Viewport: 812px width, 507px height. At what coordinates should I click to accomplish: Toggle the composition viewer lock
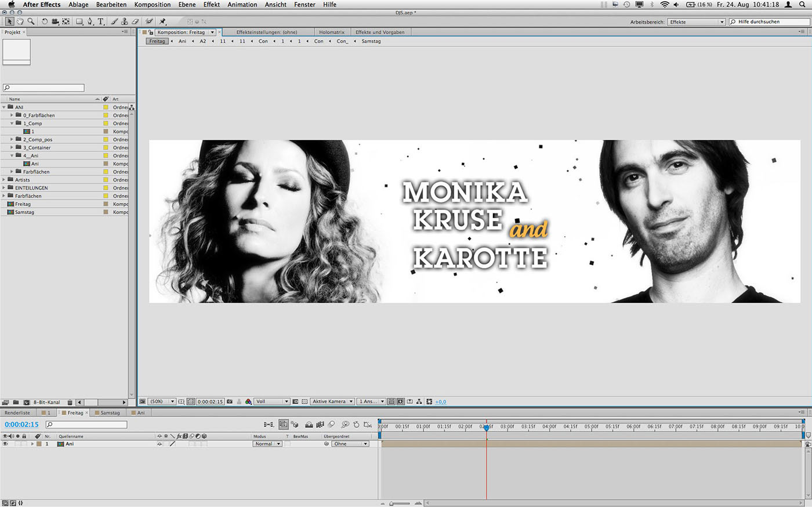(150, 32)
